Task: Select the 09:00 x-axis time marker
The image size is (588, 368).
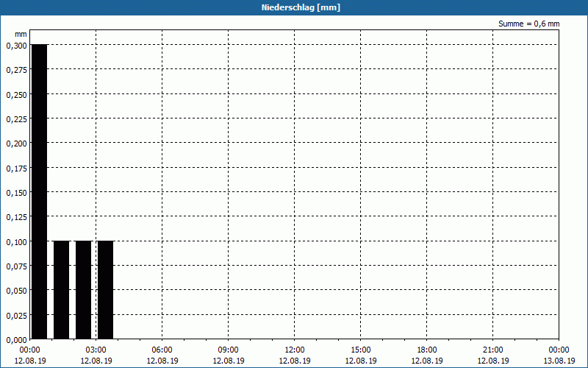Action: pyautogui.click(x=229, y=350)
